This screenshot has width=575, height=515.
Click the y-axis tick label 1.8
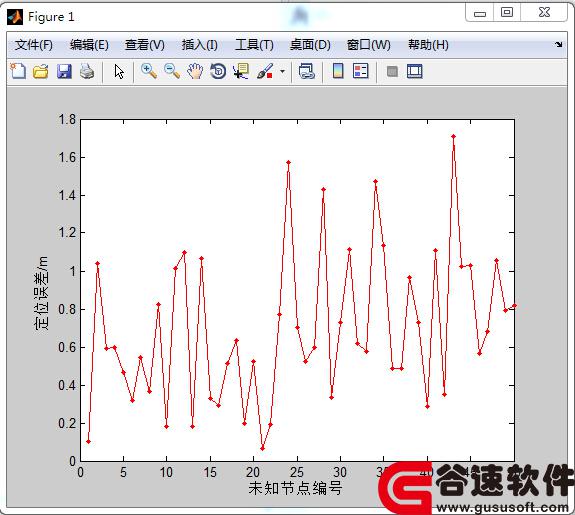pos(67,120)
